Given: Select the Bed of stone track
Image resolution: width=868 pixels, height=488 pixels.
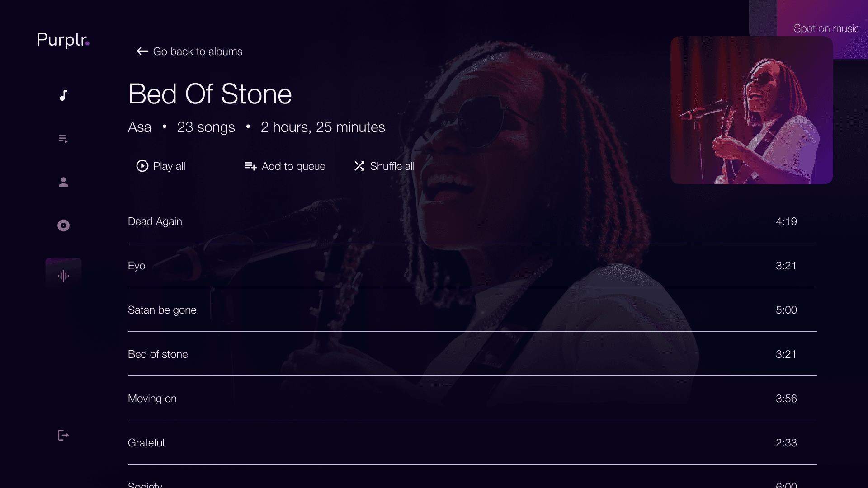Looking at the screenshot, I should click(x=472, y=354).
